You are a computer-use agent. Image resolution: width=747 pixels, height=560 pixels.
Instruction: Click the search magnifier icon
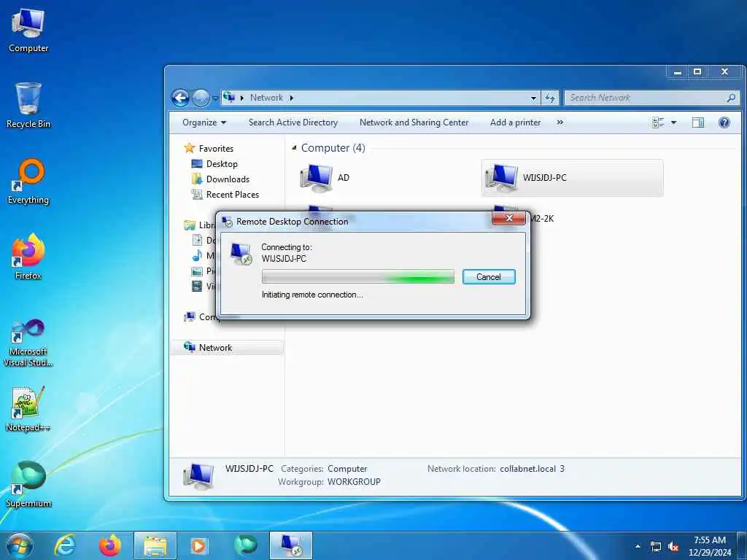[x=731, y=98]
